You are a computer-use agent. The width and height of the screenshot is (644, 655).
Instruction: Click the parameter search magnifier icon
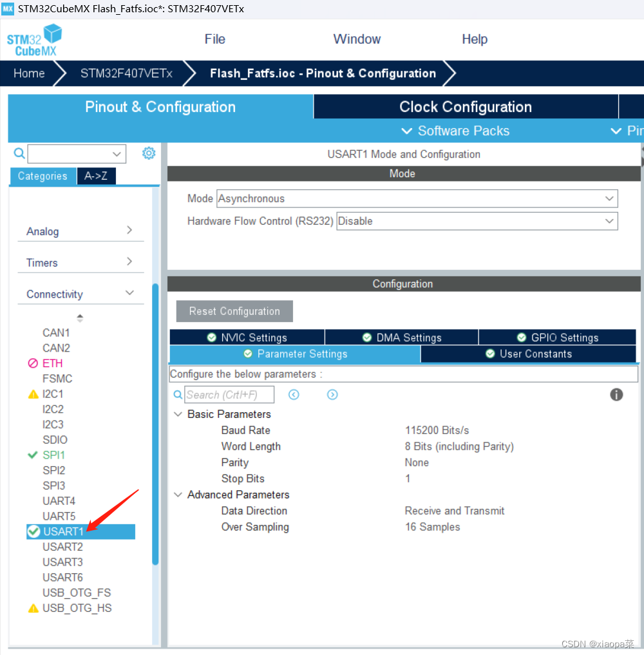click(x=178, y=395)
